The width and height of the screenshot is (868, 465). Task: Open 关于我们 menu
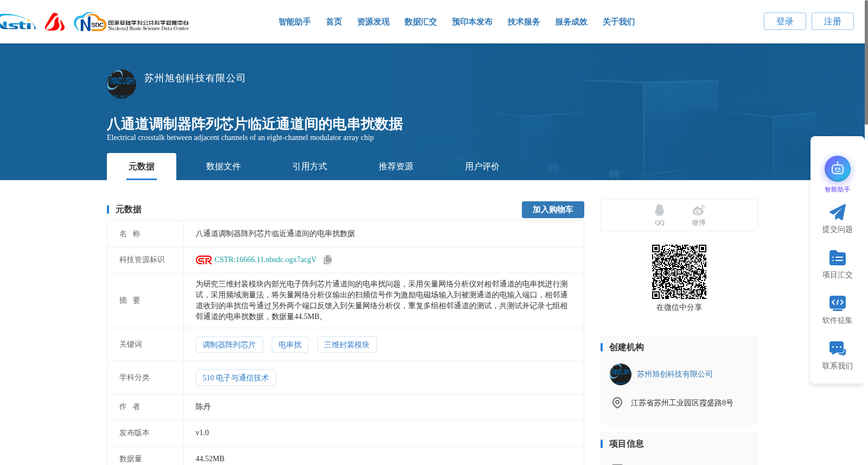click(618, 22)
